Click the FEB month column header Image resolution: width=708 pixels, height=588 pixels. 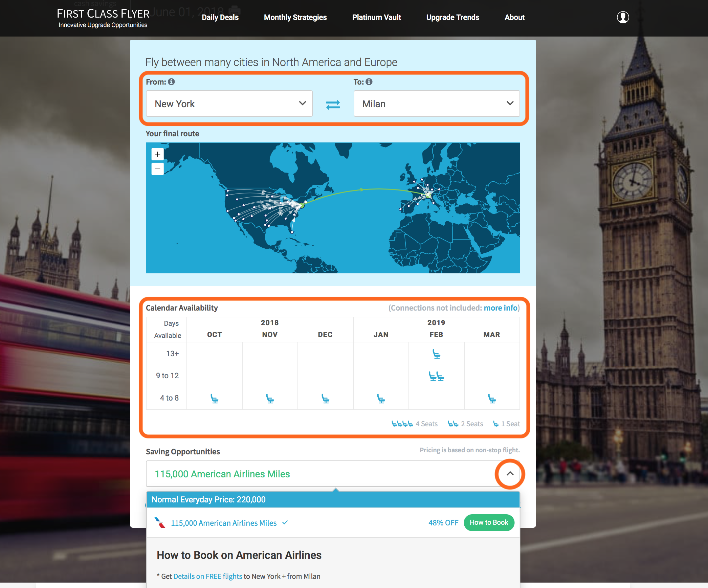(436, 335)
